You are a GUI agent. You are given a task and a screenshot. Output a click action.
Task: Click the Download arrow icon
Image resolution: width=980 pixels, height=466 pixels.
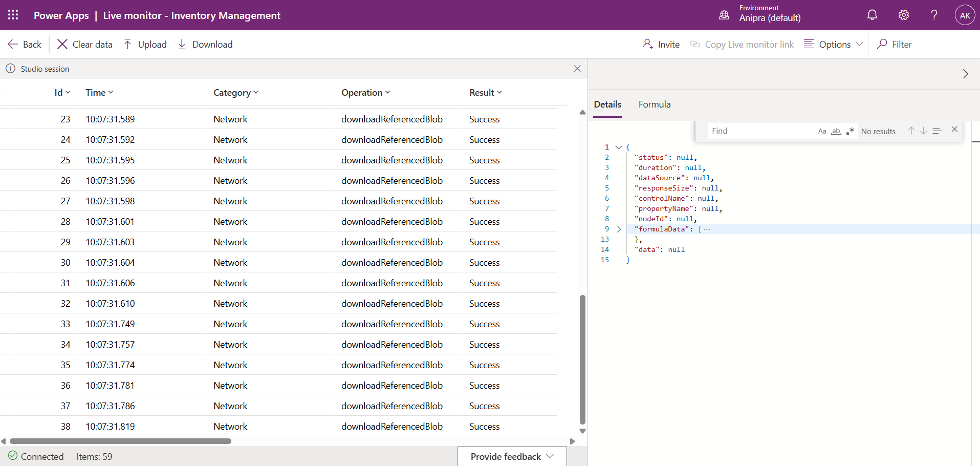tap(182, 44)
